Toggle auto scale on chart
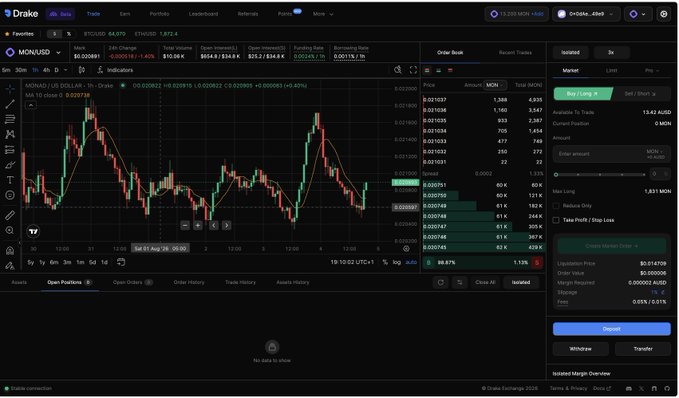This screenshot has width=679, height=398. coord(411,262)
